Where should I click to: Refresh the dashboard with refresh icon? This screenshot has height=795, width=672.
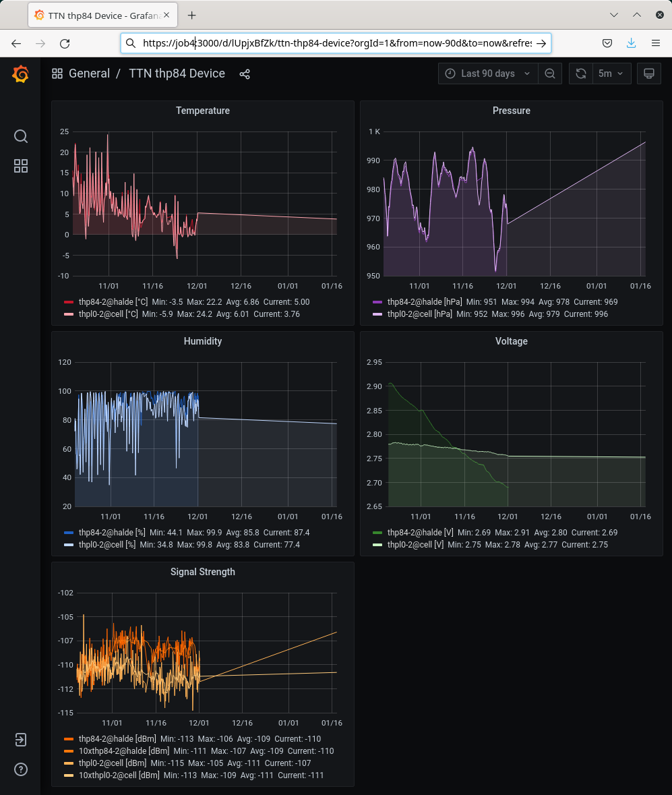[581, 73]
